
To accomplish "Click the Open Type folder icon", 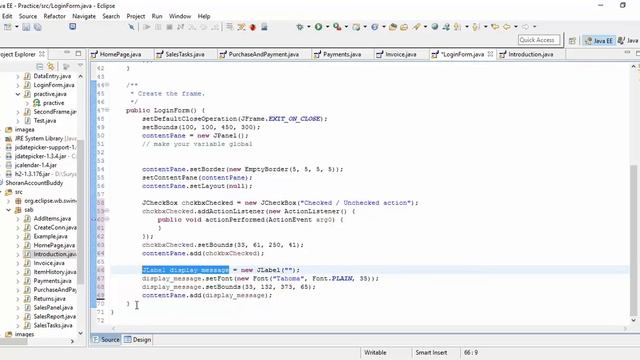I will click(x=393, y=27).
